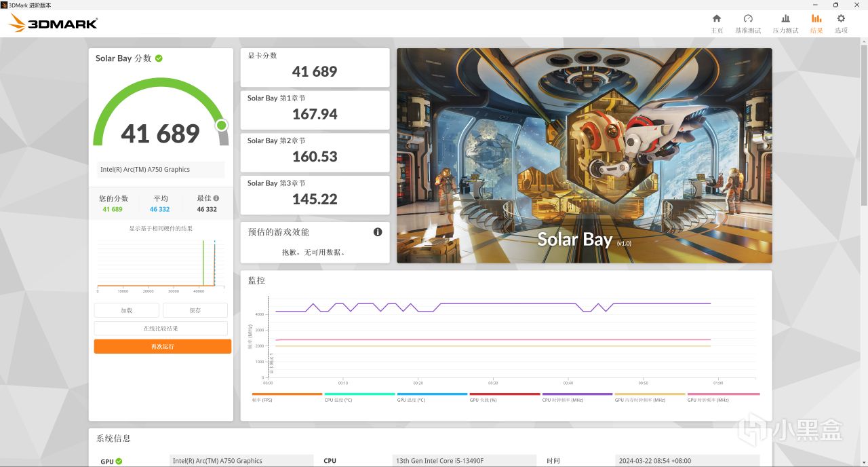Click 显卡分数 value 41 689
The height and width of the screenshot is (467, 868).
(315, 71)
